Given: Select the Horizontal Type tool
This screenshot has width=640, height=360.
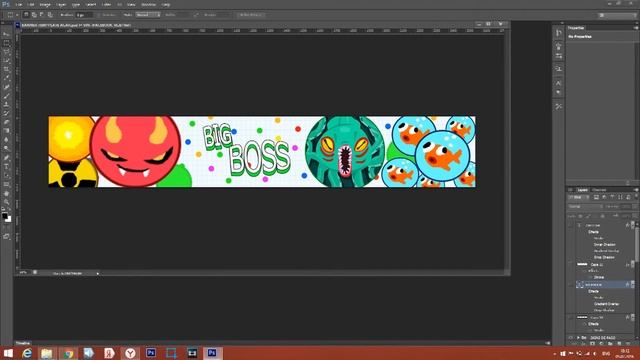Looking at the screenshot, I should point(7,167).
